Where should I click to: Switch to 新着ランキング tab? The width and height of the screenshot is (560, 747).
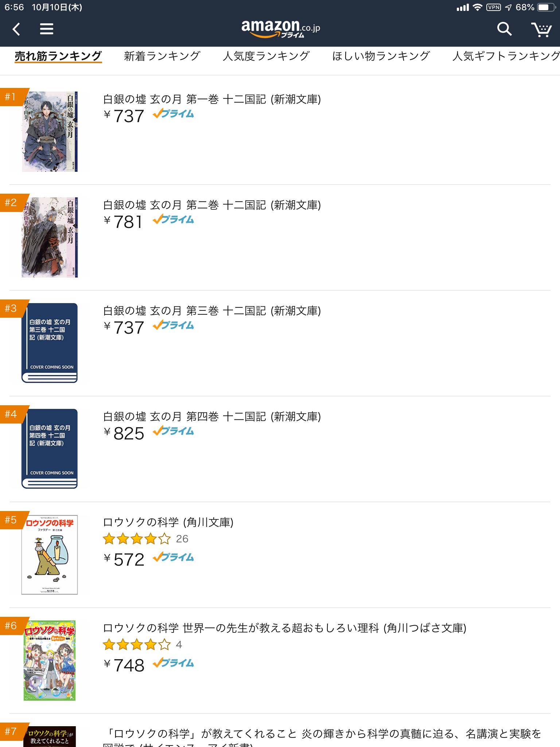(x=162, y=56)
